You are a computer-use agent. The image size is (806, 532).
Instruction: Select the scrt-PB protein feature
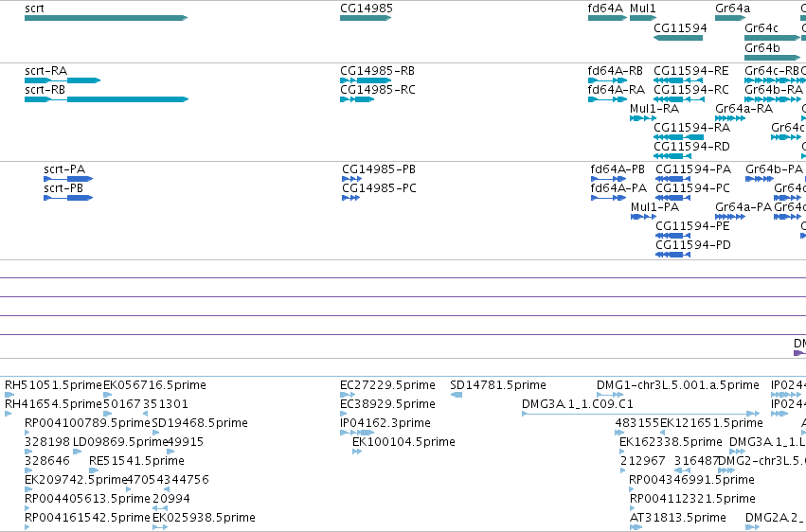click(68, 198)
